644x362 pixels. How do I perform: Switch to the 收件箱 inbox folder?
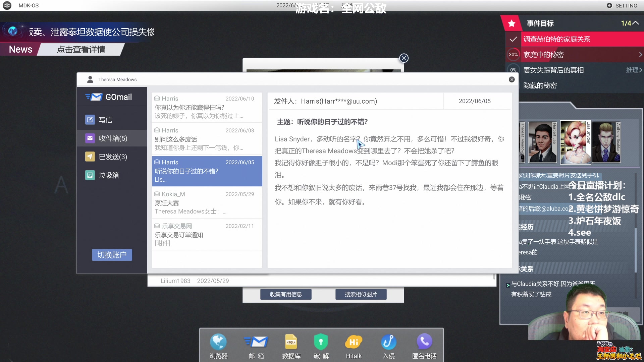(x=90, y=138)
